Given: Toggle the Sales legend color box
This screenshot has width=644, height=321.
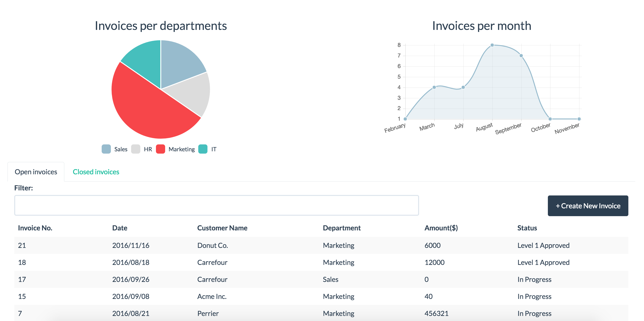Looking at the screenshot, I should tap(106, 149).
